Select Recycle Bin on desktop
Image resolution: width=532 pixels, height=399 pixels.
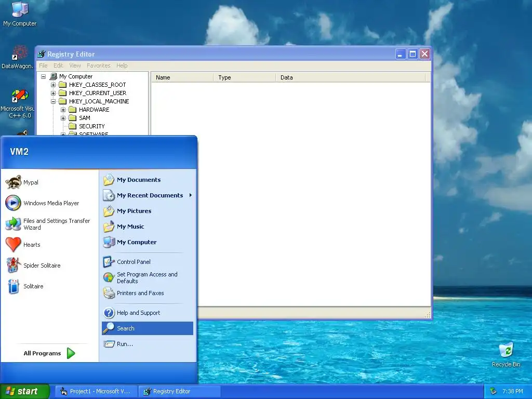[x=506, y=355]
